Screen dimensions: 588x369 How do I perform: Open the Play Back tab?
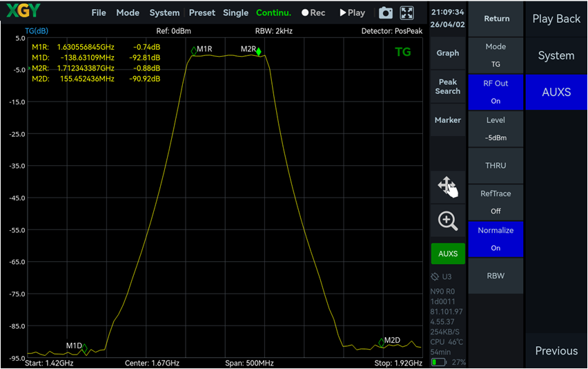tap(556, 19)
